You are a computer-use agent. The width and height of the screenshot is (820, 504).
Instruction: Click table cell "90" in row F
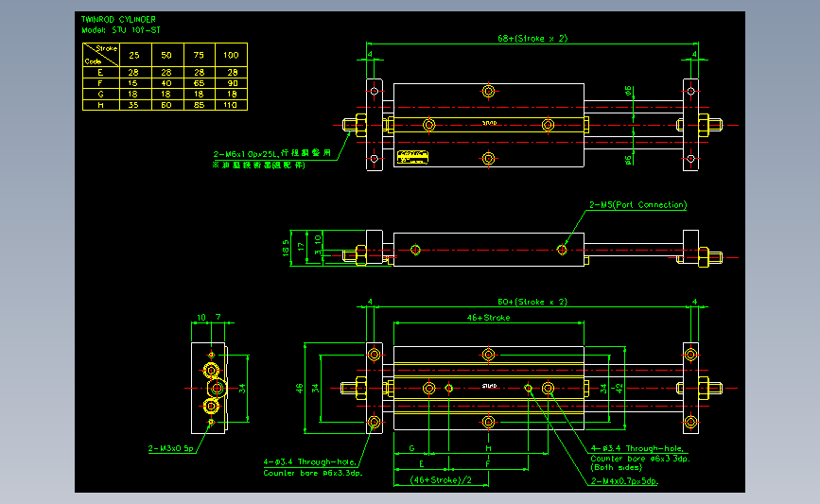233,83
